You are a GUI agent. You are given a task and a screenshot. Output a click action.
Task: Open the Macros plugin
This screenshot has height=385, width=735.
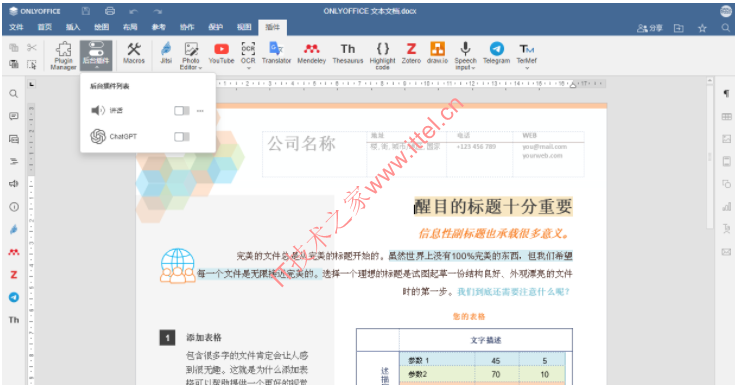(x=134, y=53)
